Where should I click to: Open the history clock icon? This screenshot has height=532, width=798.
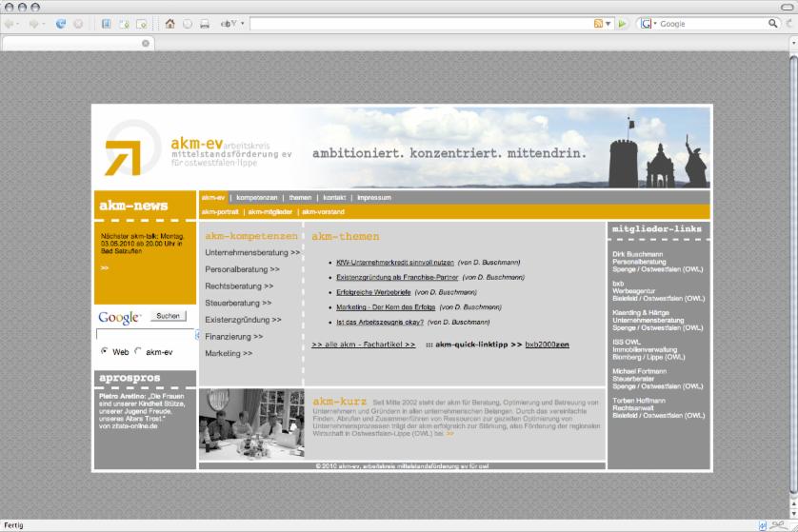pos(188,24)
